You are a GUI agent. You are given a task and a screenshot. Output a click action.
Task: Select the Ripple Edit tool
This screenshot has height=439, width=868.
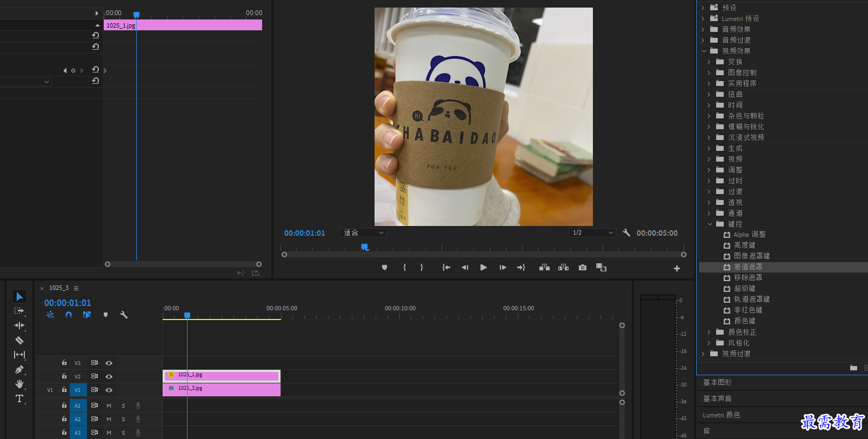19,325
